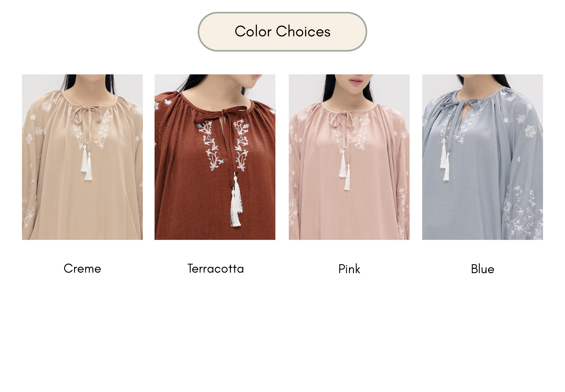Select the Creme blouse photo
The width and height of the screenshot is (565, 392).
pyautogui.click(x=82, y=157)
